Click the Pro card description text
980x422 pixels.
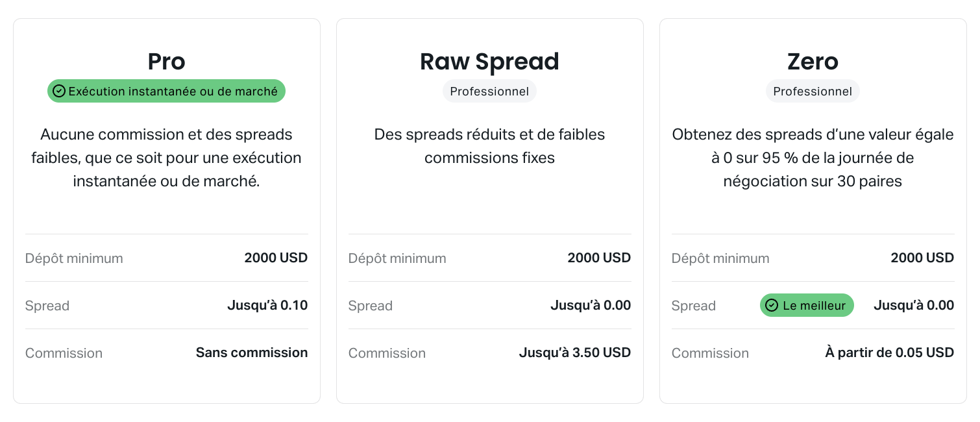167,158
